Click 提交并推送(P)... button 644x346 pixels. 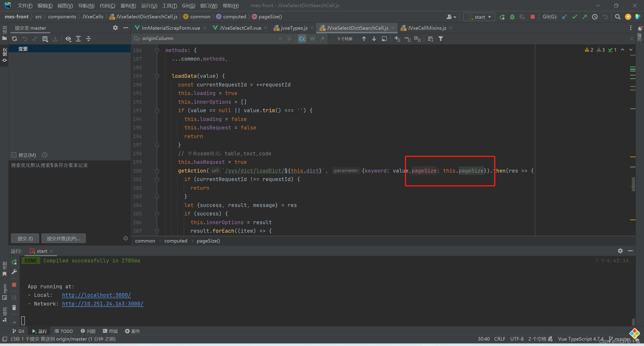point(64,238)
